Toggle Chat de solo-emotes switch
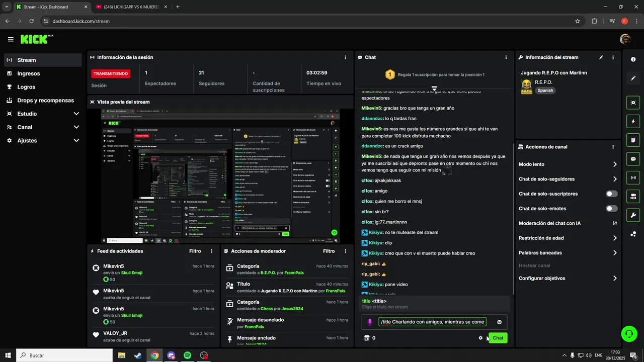 (x=612, y=208)
